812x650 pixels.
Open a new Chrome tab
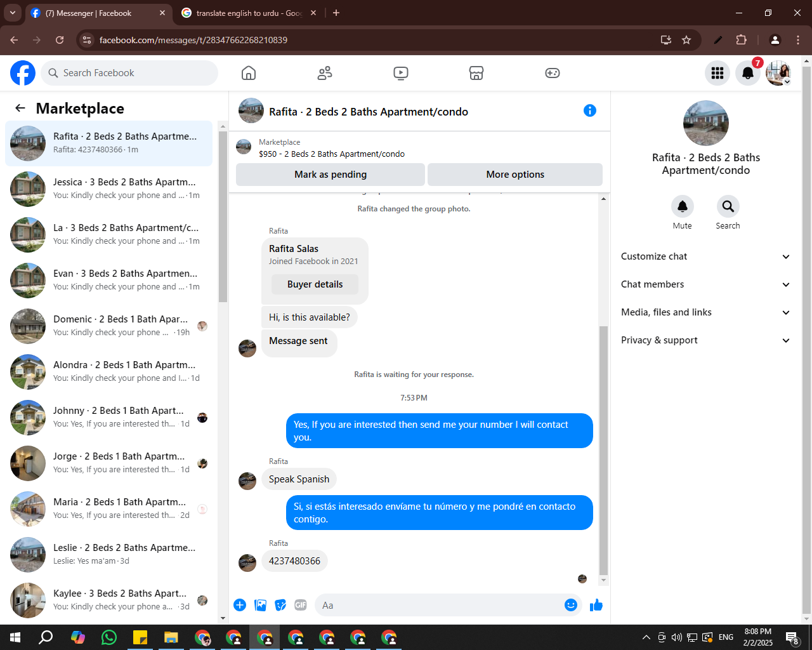pos(336,13)
